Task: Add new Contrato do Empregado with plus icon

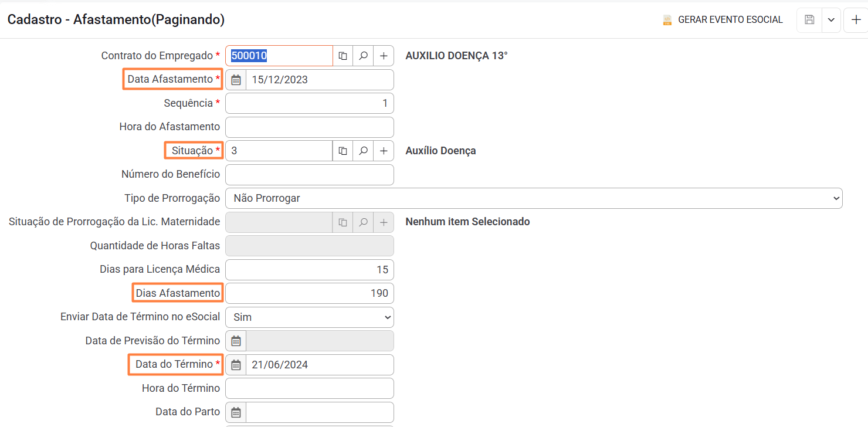Action: [384, 56]
